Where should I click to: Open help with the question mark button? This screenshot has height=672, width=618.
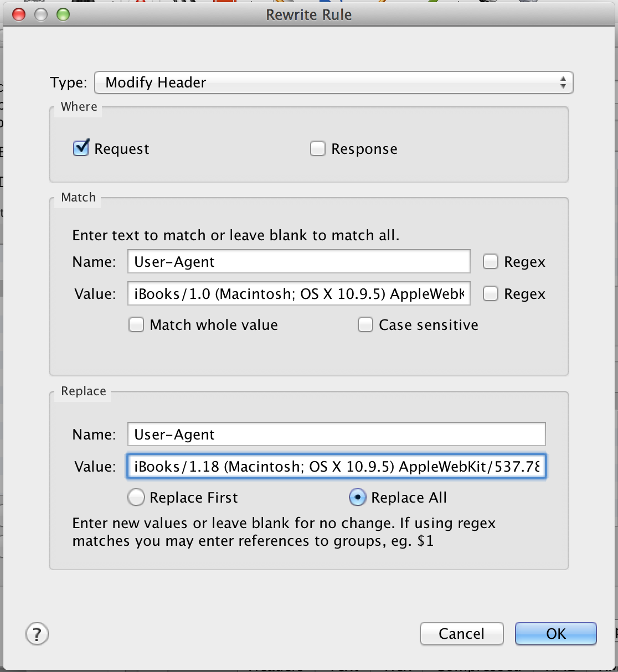(37, 634)
